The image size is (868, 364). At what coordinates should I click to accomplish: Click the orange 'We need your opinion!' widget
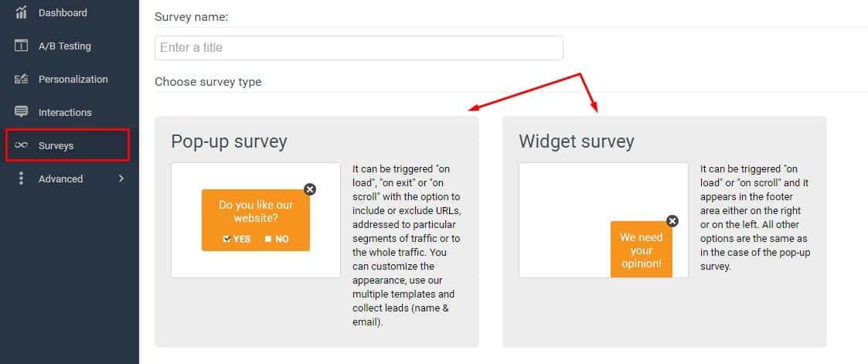[x=641, y=250]
